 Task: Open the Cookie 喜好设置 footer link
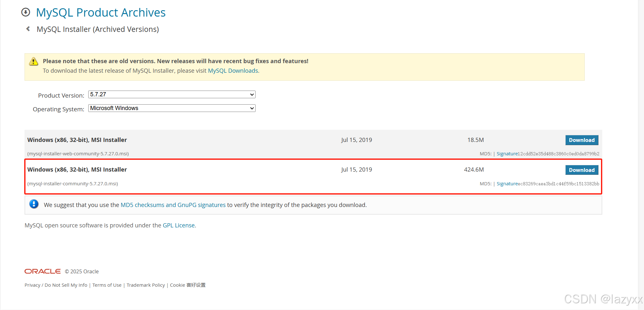click(188, 285)
